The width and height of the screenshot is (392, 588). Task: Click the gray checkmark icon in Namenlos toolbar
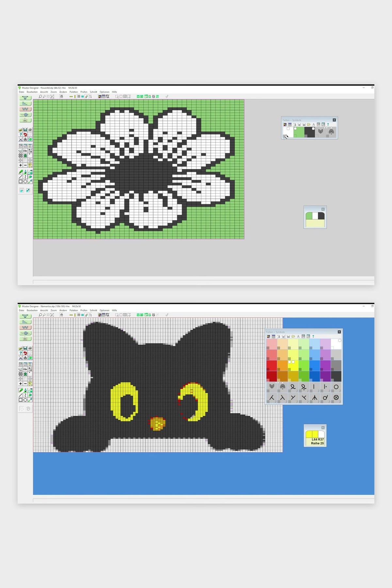(x=167, y=315)
